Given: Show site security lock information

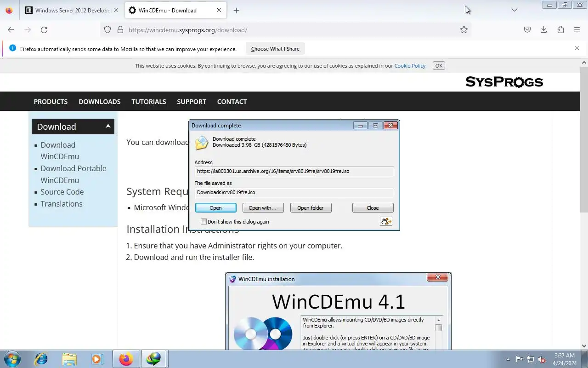Looking at the screenshot, I should (x=120, y=29).
